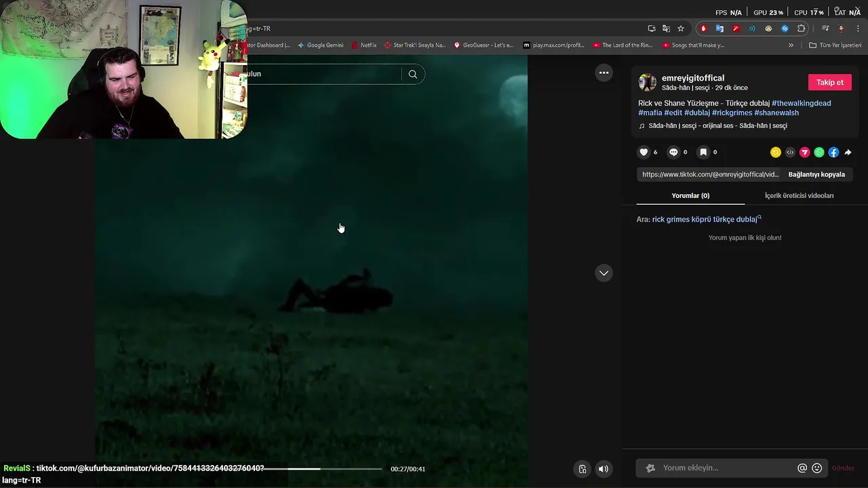Screen dimensions: 868x488
Task: Open the emreyigitoffical profile avatar
Action: [x=647, y=83]
